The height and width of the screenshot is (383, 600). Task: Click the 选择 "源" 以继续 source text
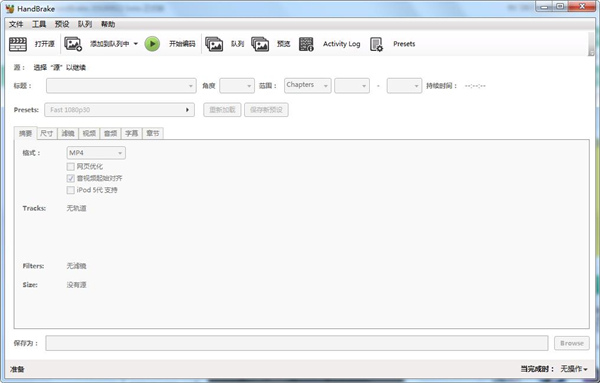[x=60, y=68]
